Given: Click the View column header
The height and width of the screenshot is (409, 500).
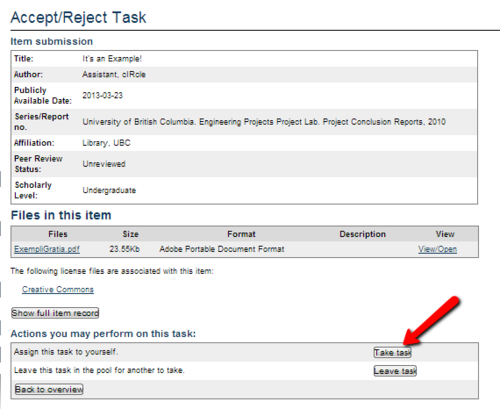Looking at the screenshot, I should (x=445, y=234).
